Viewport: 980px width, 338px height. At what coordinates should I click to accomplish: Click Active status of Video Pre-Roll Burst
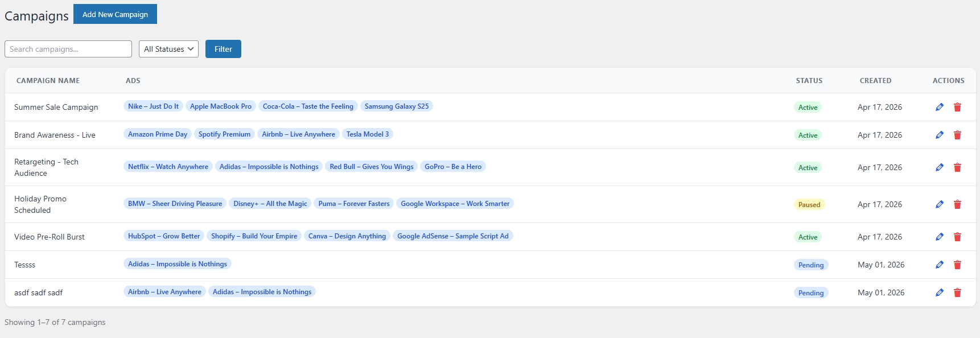pos(808,237)
